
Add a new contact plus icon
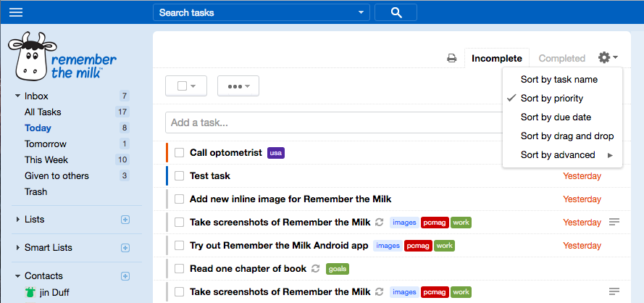(125, 276)
